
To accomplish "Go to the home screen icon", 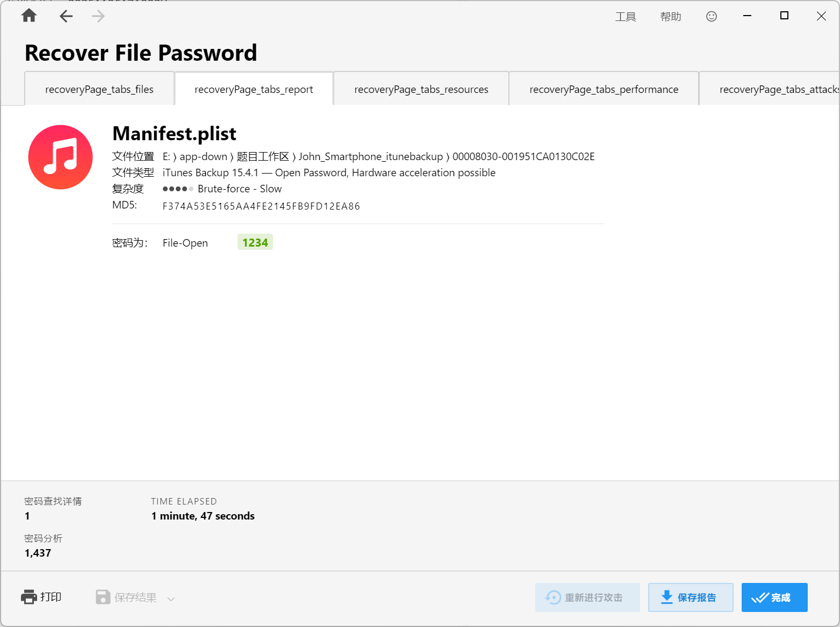I will click(x=29, y=16).
